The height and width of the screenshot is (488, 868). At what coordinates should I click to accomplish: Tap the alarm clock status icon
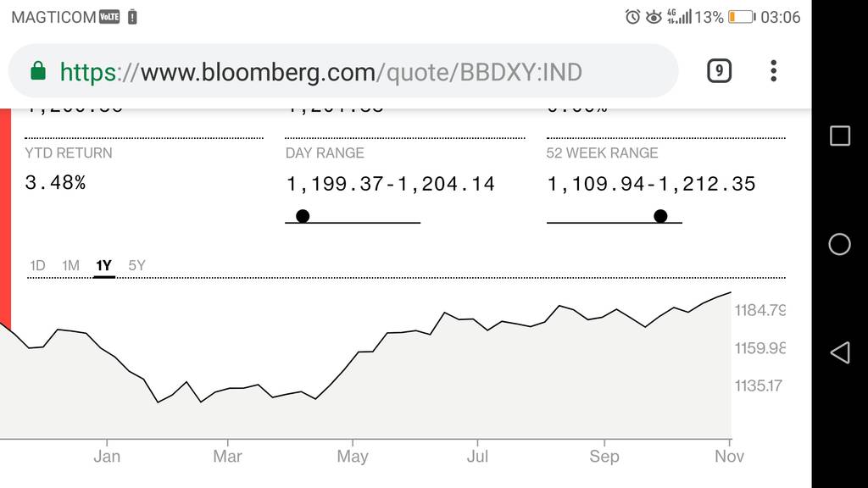point(632,17)
